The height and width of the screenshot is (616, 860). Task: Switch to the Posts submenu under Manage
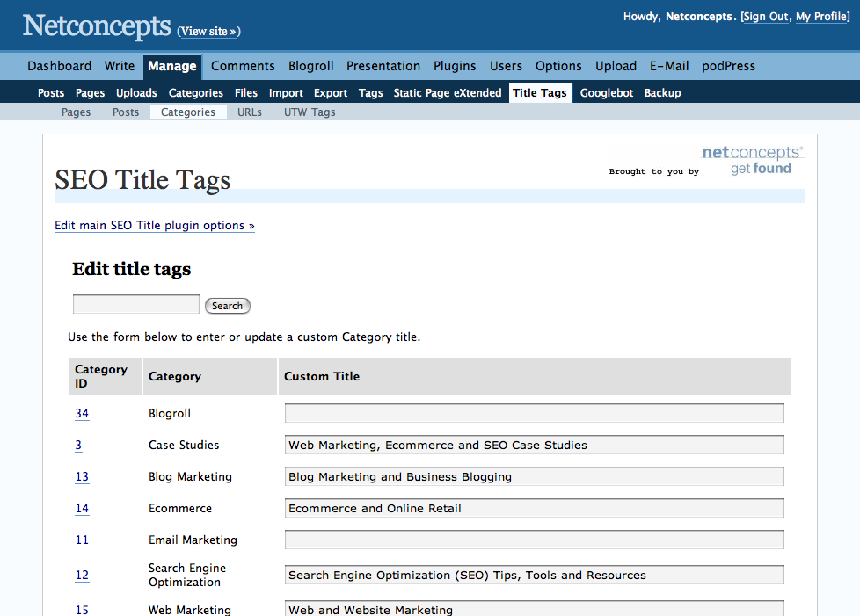click(x=51, y=93)
